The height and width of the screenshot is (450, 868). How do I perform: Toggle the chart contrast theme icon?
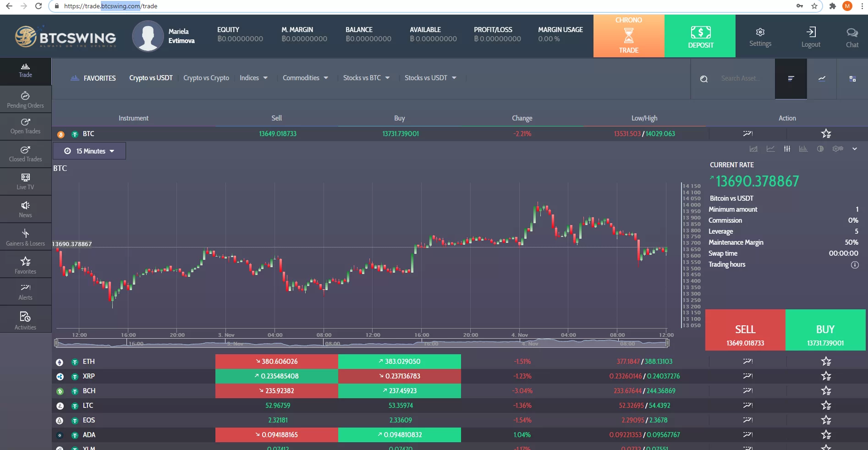pos(820,149)
